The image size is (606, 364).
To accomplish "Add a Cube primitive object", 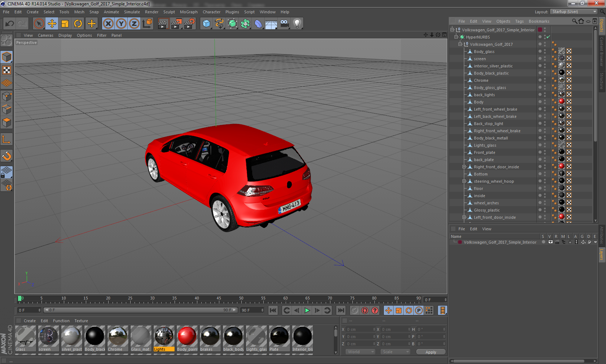I will (206, 24).
